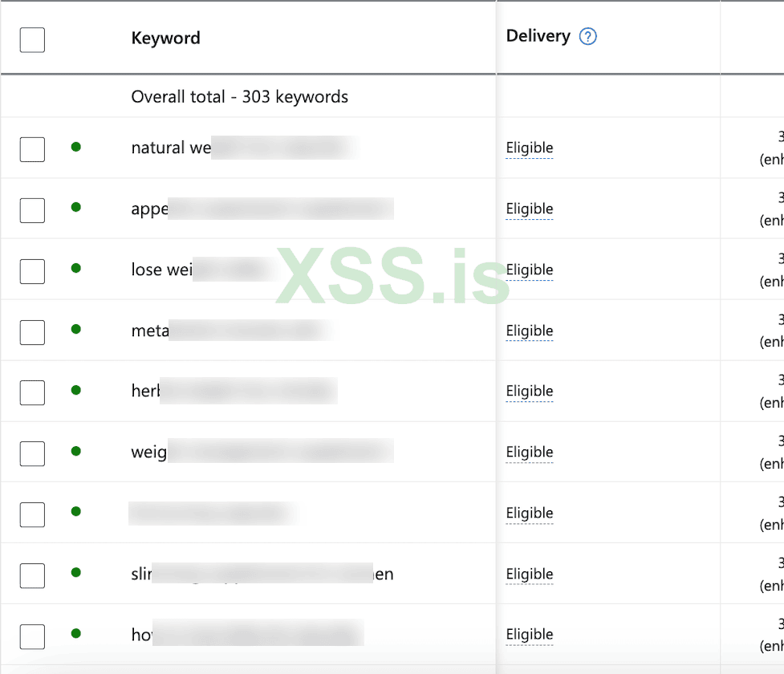Click green status dot for 'appe' keyword
Screen dimensions: 784x674
76,207
